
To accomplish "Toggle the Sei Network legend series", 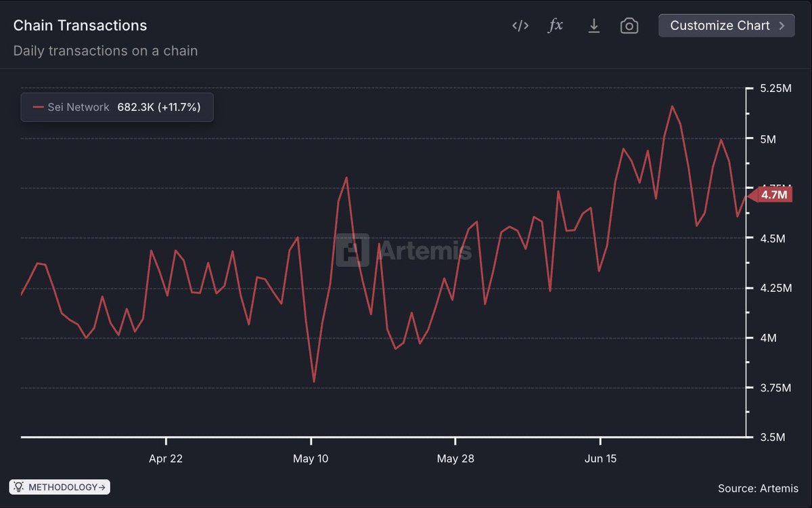I will (117, 107).
